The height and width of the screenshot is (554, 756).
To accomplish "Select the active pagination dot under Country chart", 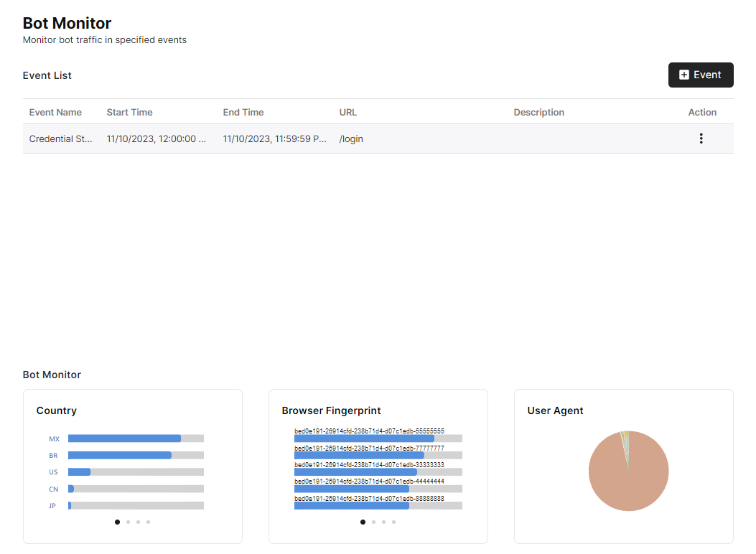I will pyautogui.click(x=117, y=522).
